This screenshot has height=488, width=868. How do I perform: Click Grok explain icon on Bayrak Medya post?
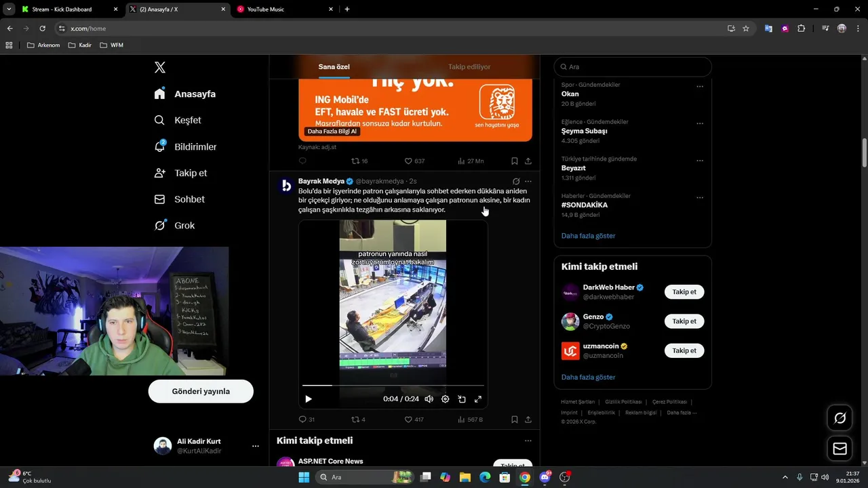tap(516, 182)
